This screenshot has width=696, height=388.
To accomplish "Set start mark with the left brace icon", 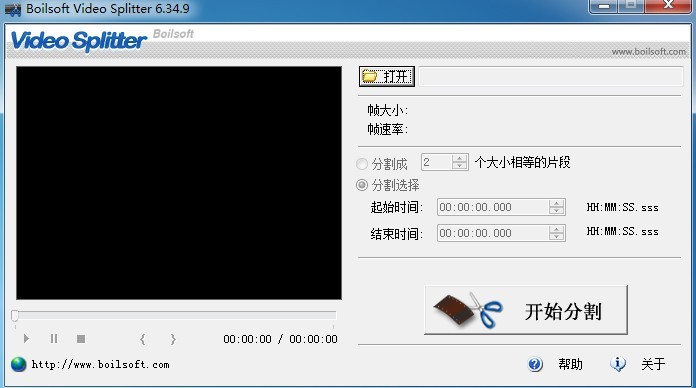I will (142, 339).
